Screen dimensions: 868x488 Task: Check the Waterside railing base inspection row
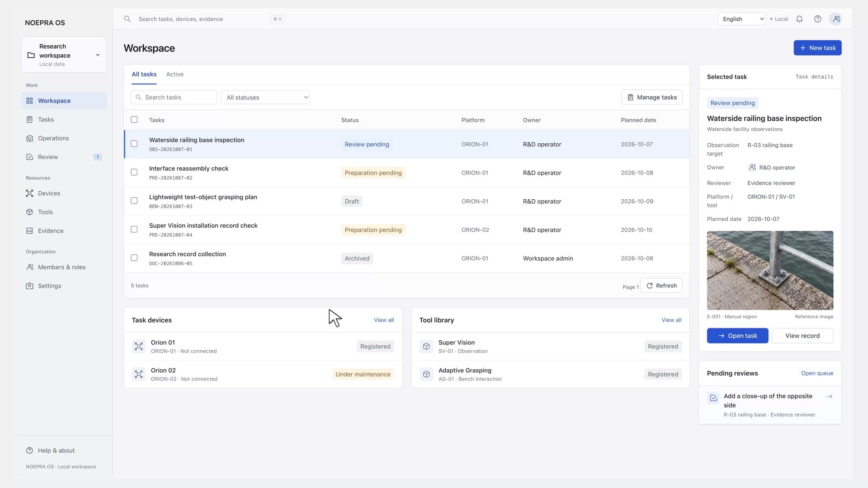point(134,144)
